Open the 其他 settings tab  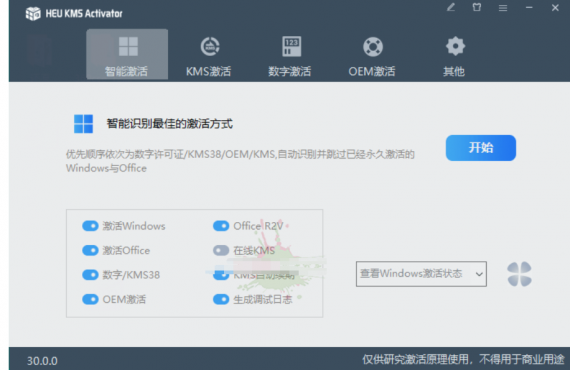454,56
